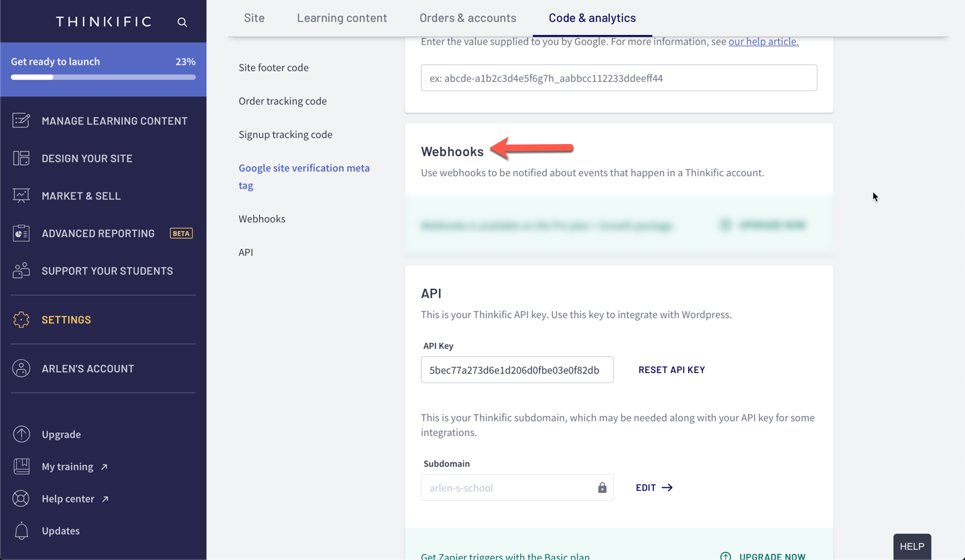
Task: Click the Google verification value input field
Action: tap(619, 78)
